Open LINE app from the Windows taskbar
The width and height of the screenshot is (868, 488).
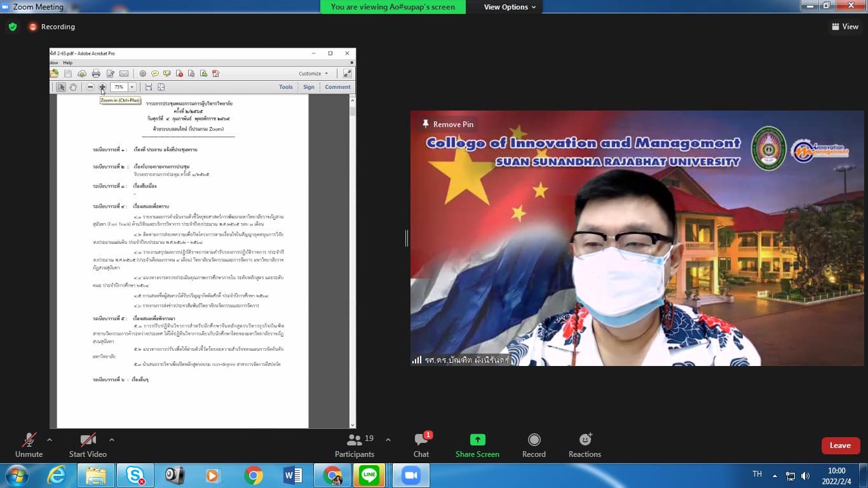[x=369, y=475]
